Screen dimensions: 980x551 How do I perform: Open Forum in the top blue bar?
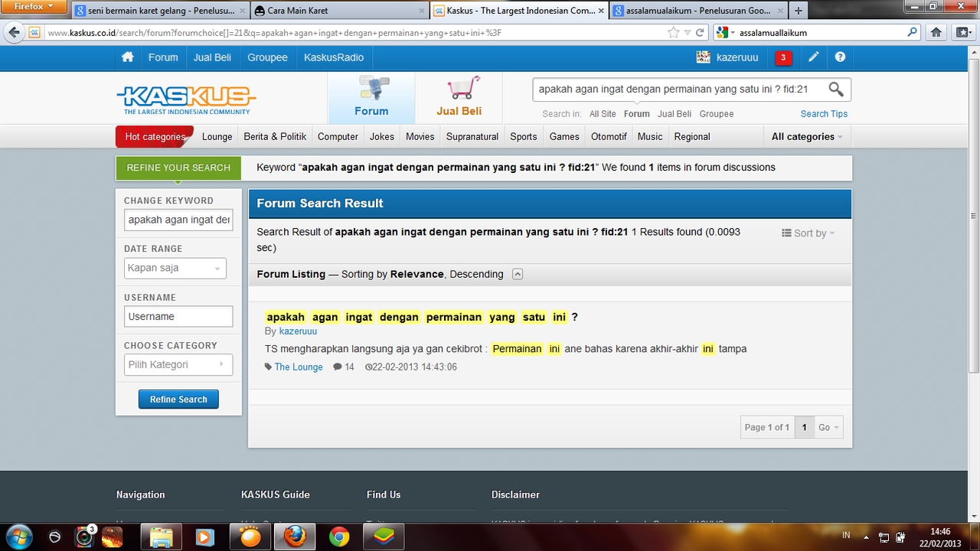[x=163, y=57]
